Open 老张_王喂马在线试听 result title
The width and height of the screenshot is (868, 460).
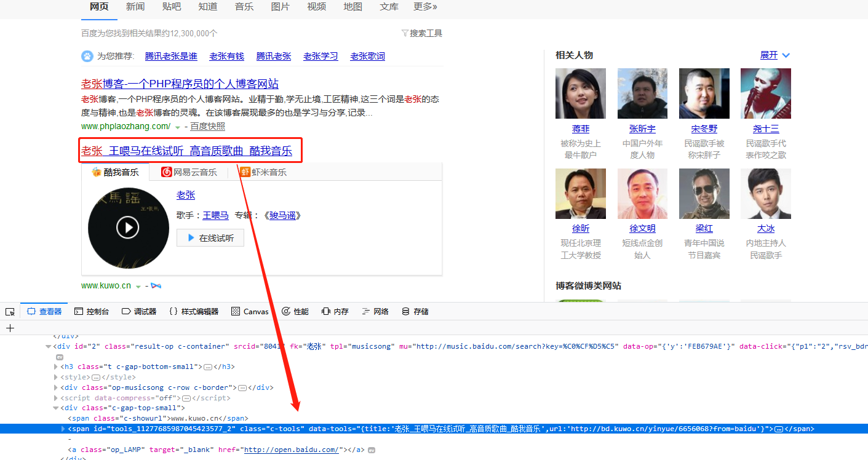pos(186,151)
